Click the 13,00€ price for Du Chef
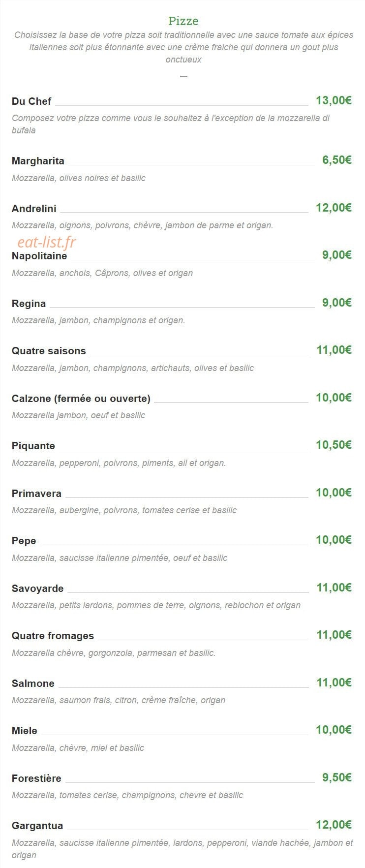365x868 pixels. tap(334, 100)
